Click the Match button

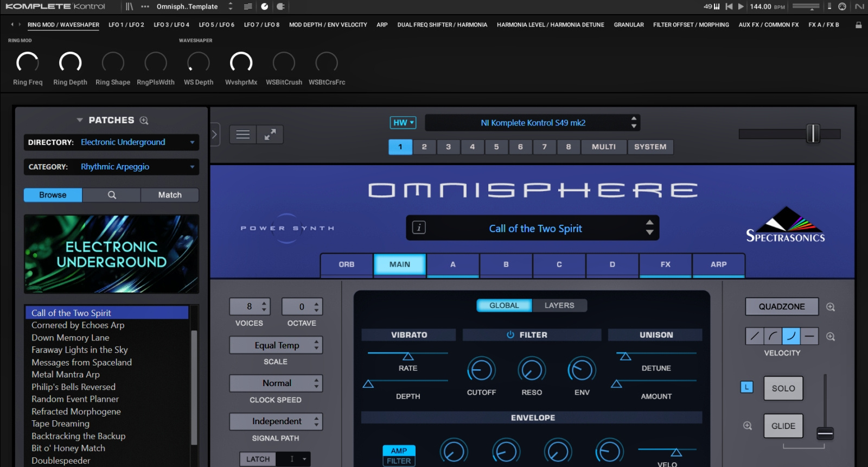(170, 195)
